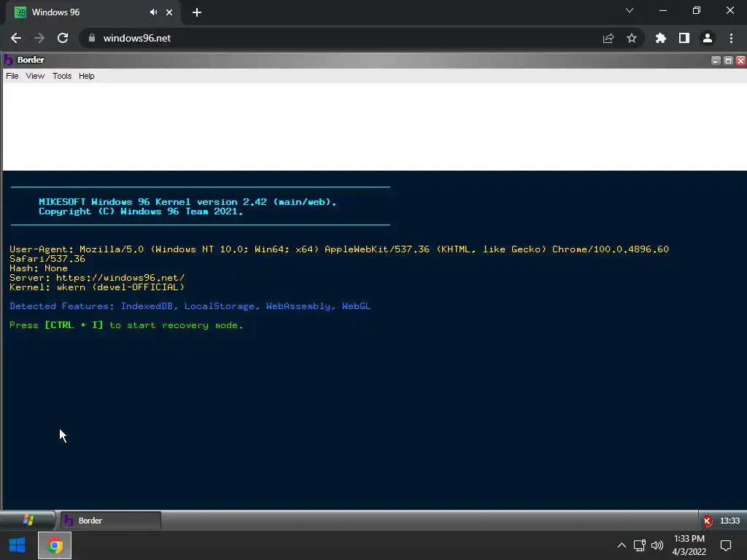Viewport: 747px width, 560px height.
Task: Select Border in Windows 96 taskbar
Action: point(111,521)
